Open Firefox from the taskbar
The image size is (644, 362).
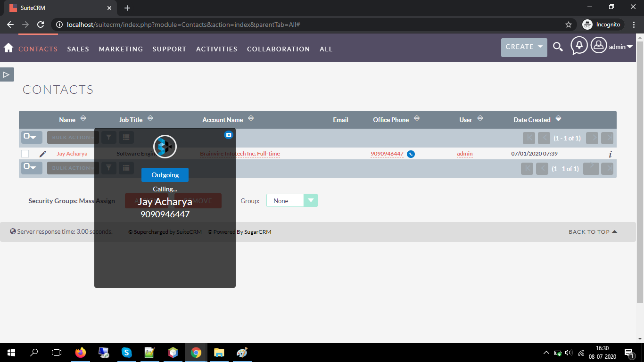81,353
